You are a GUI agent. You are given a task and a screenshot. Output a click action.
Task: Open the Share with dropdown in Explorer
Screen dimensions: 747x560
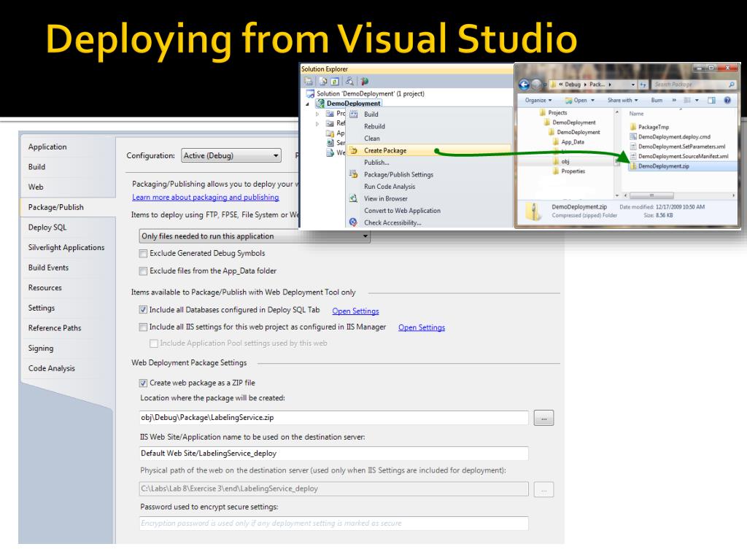pyautogui.click(x=623, y=100)
